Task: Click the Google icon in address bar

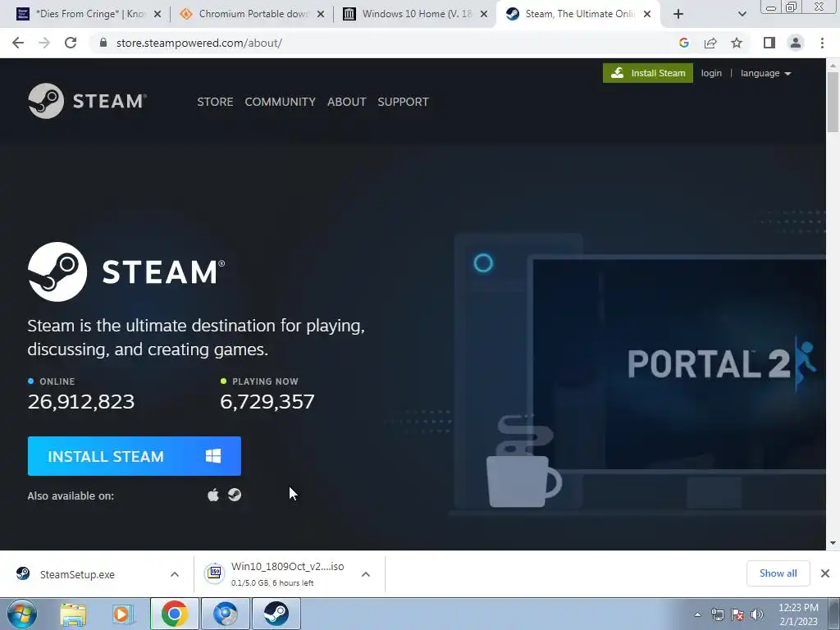Action: tap(683, 43)
